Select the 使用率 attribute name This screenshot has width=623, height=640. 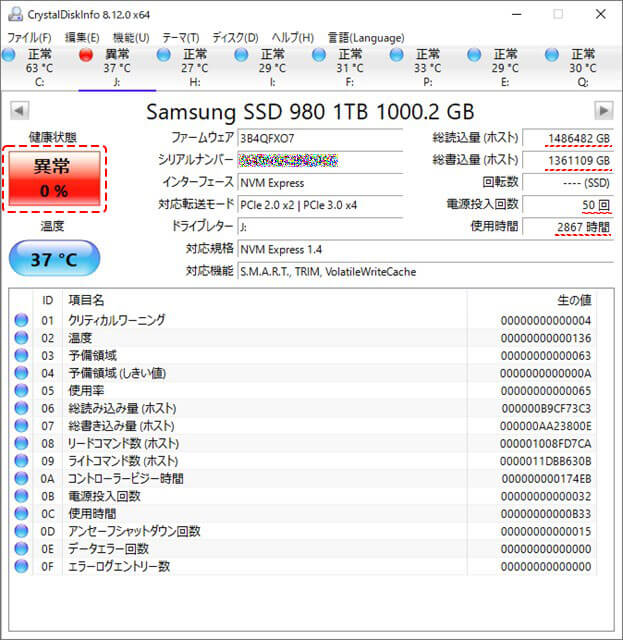coord(86,391)
